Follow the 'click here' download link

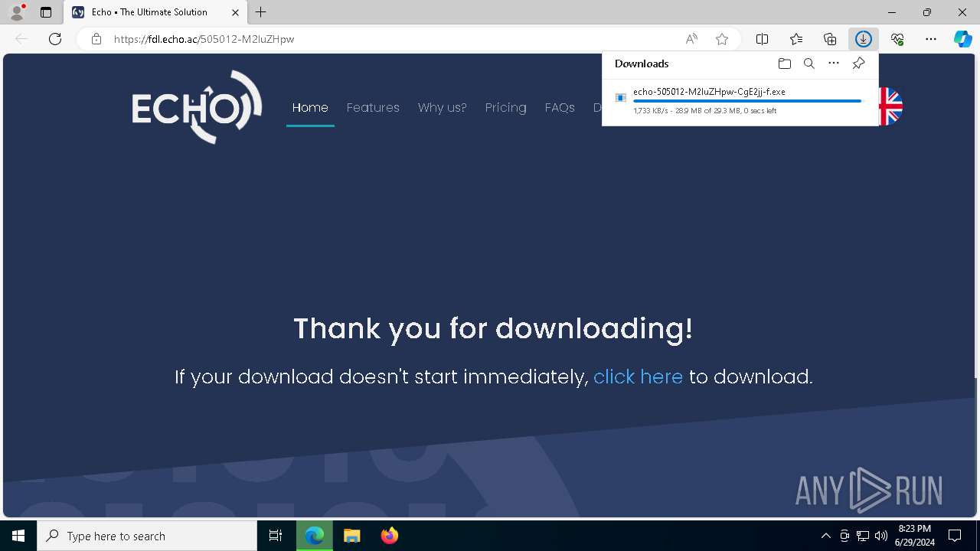pos(638,377)
